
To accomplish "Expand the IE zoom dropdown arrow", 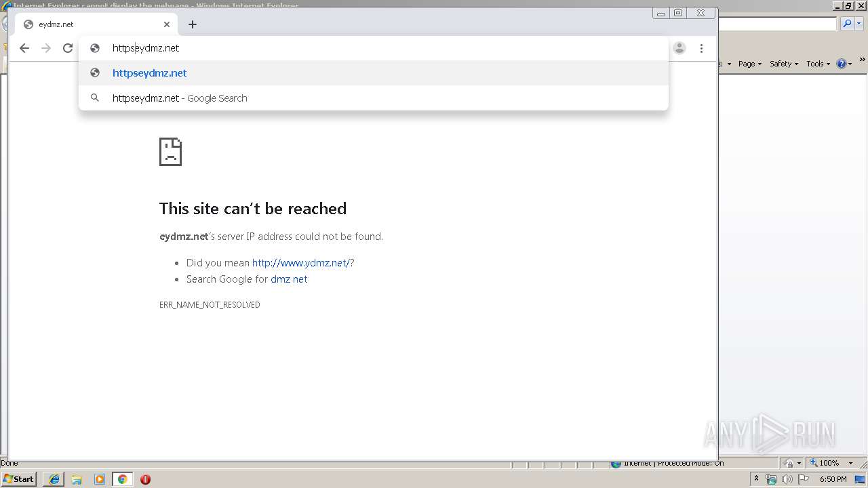I will 850,463.
